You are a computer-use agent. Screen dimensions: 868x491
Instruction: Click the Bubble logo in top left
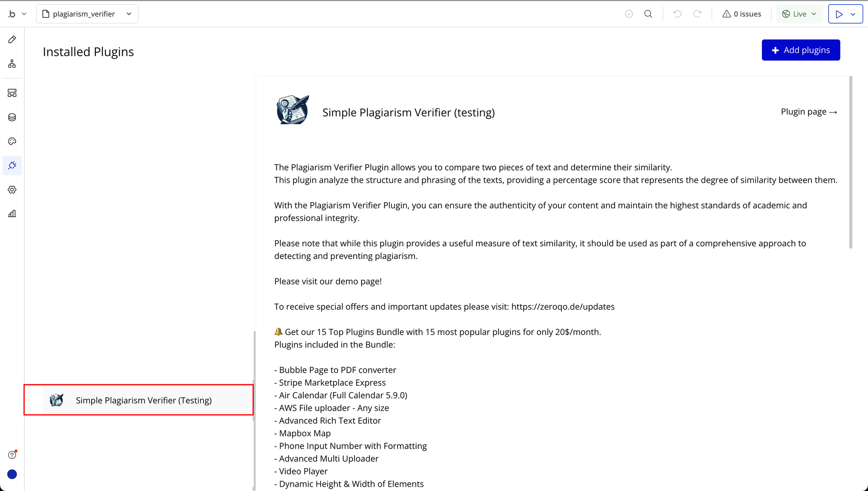tap(12, 14)
